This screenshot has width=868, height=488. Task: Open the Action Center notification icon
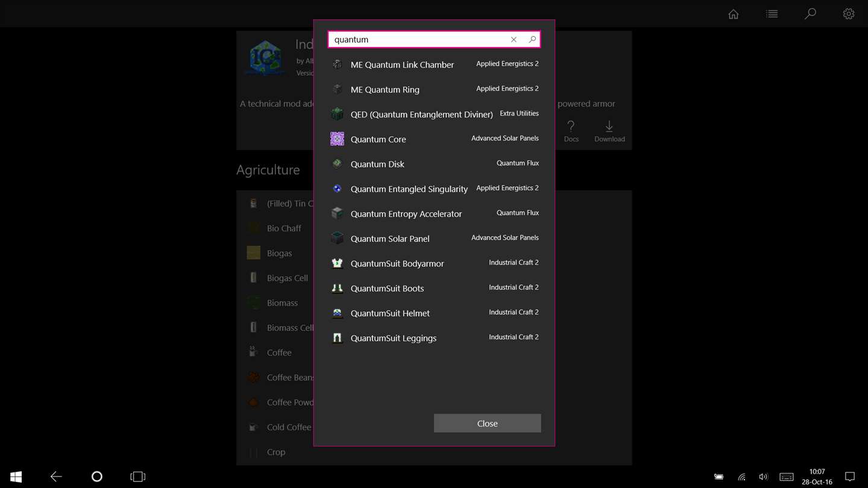click(x=849, y=477)
